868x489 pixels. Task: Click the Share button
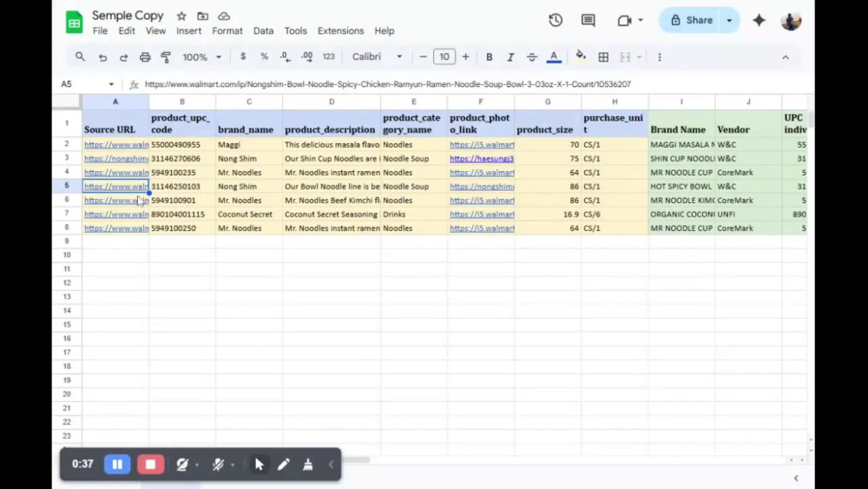(692, 21)
